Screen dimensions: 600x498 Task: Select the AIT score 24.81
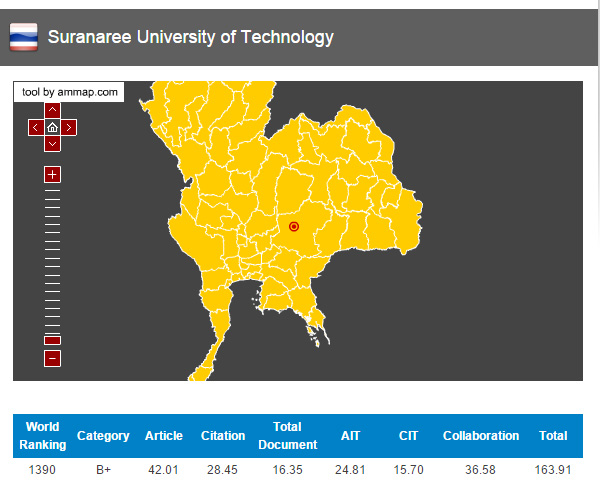tap(350, 470)
